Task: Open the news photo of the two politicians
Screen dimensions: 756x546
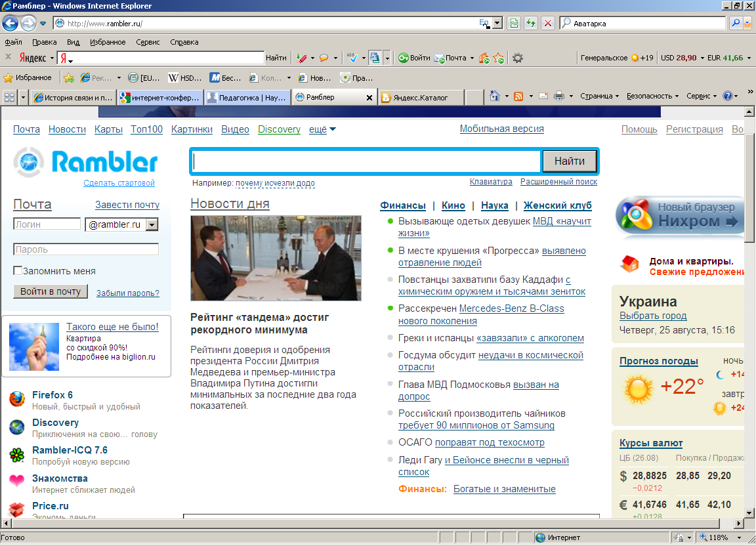Action: coord(276,258)
